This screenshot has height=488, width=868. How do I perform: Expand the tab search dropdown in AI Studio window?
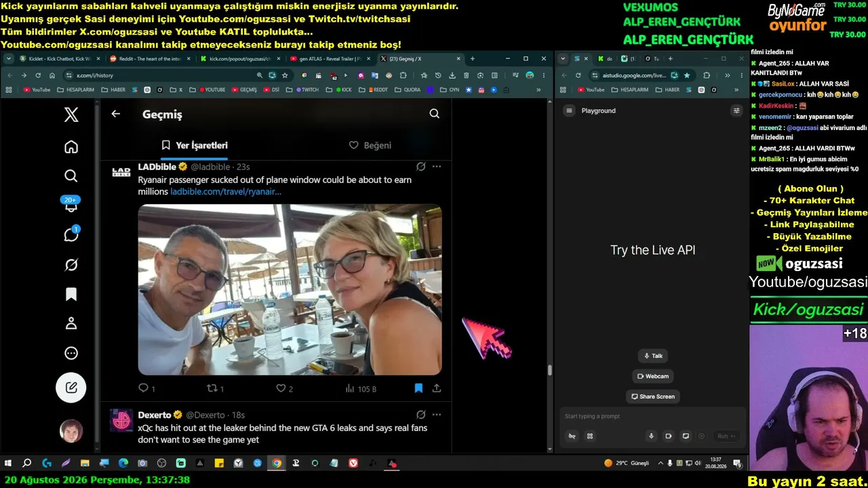tap(563, 59)
